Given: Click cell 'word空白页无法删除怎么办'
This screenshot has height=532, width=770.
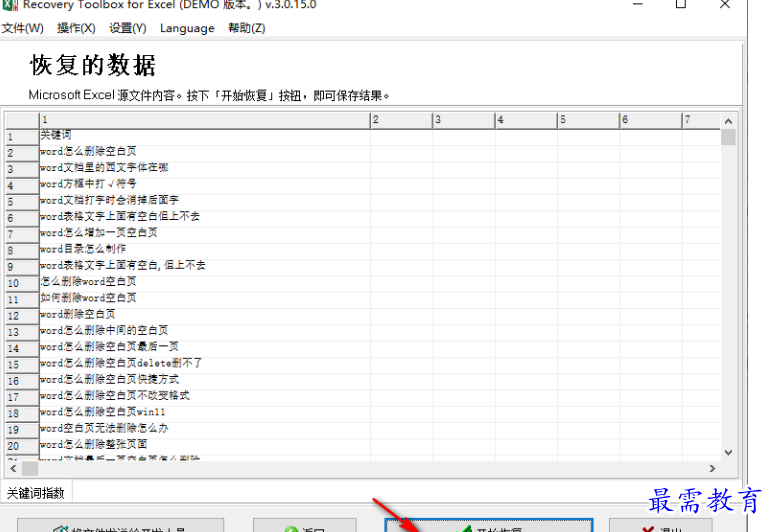Looking at the screenshot, I should tap(204, 428).
